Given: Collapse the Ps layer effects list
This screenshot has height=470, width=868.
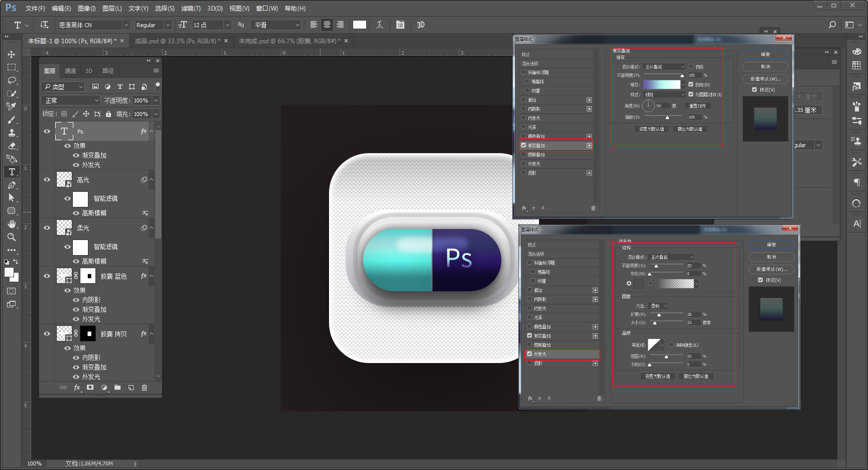Looking at the screenshot, I should coord(152,132).
